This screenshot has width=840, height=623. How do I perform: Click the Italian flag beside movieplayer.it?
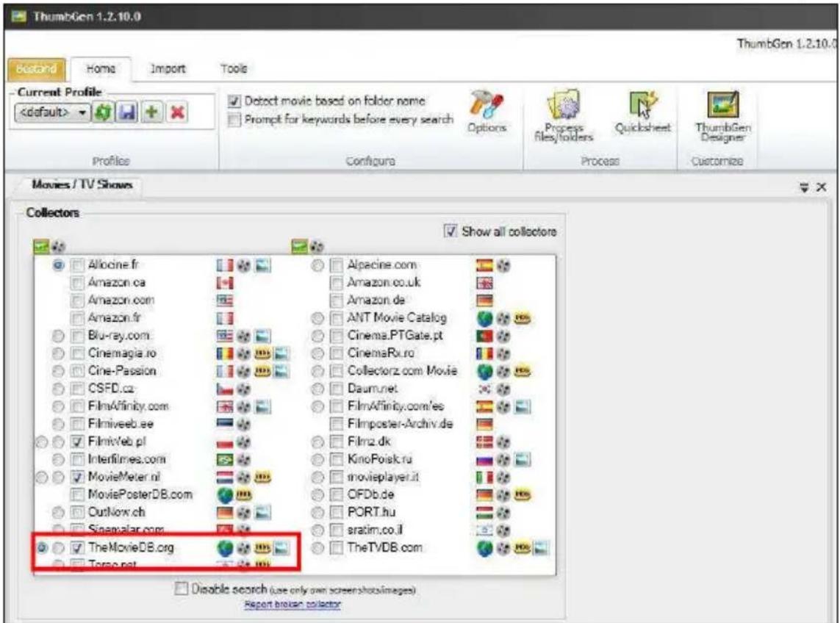pyautogui.click(x=484, y=477)
